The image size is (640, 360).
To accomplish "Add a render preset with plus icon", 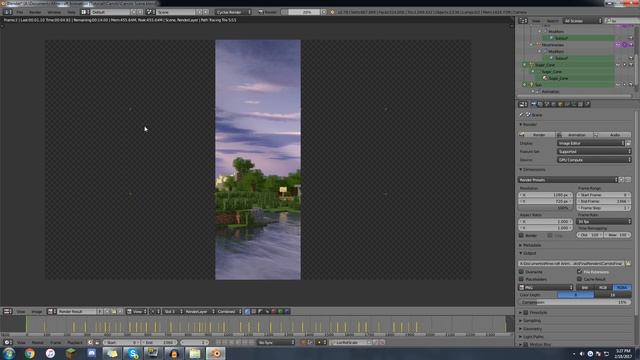I will coord(621,180).
